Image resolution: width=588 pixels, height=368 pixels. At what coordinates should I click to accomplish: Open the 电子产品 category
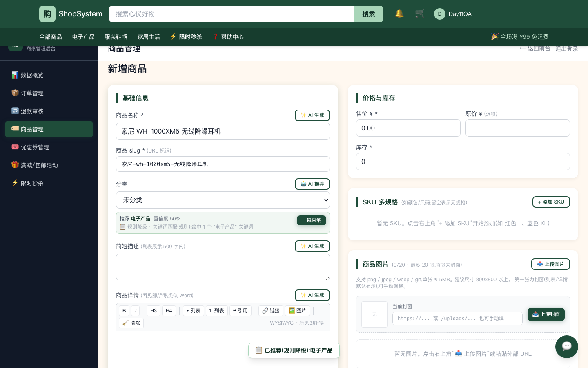83,37
